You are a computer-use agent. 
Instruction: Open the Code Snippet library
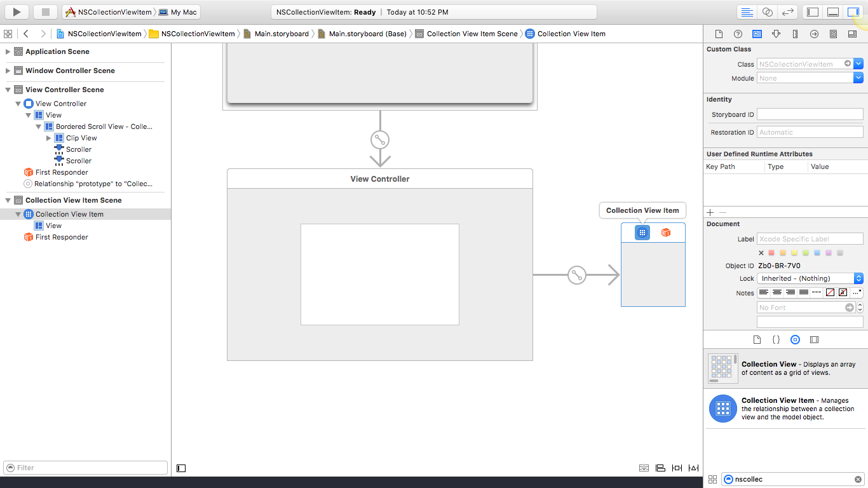click(x=776, y=339)
